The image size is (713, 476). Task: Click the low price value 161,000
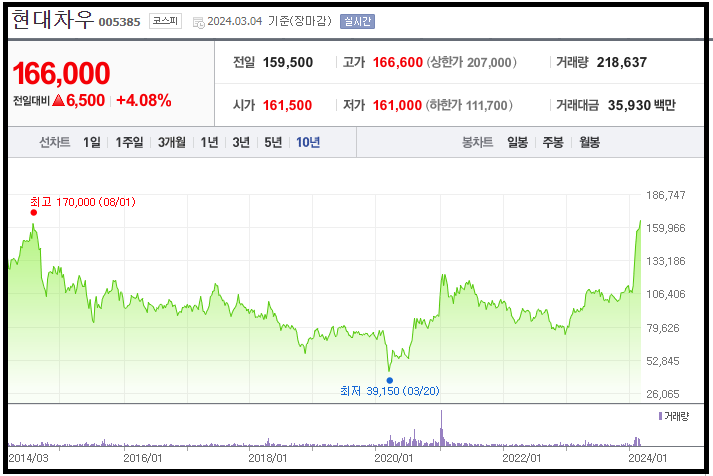click(x=397, y=105)
